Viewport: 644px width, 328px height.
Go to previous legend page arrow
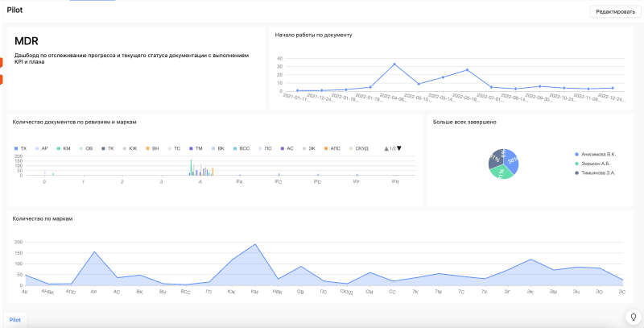[386, 148]
